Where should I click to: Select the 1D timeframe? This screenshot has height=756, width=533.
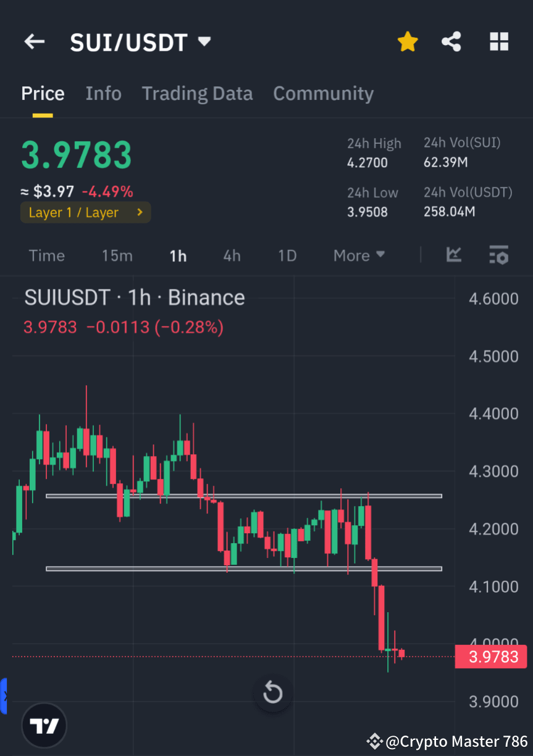(287, 255)
